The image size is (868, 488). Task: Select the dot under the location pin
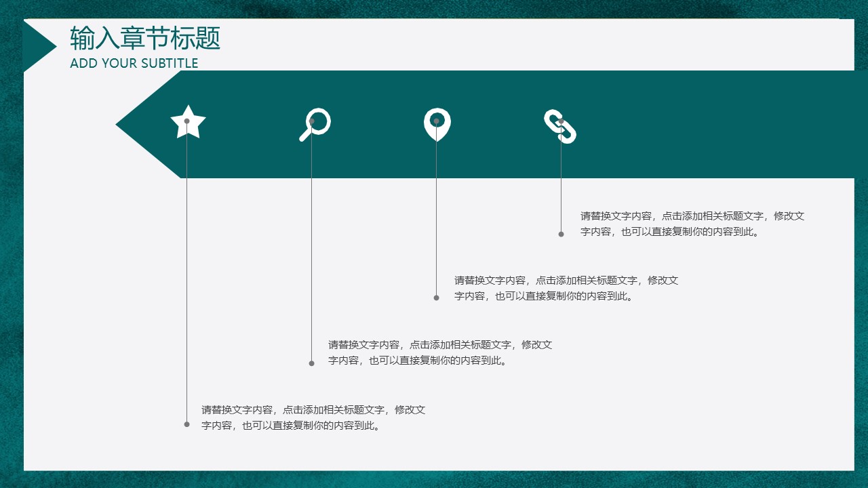(x=437, y=297)
